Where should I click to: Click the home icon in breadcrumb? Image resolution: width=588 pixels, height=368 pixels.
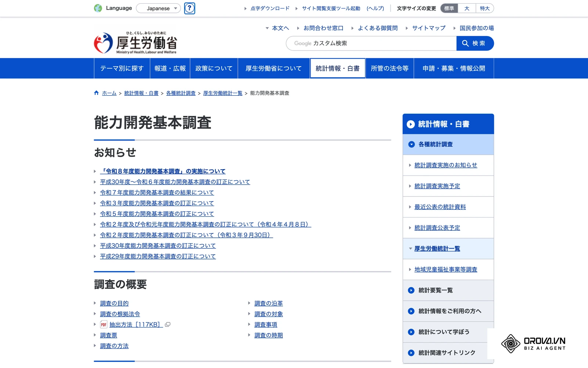(96, 93)
